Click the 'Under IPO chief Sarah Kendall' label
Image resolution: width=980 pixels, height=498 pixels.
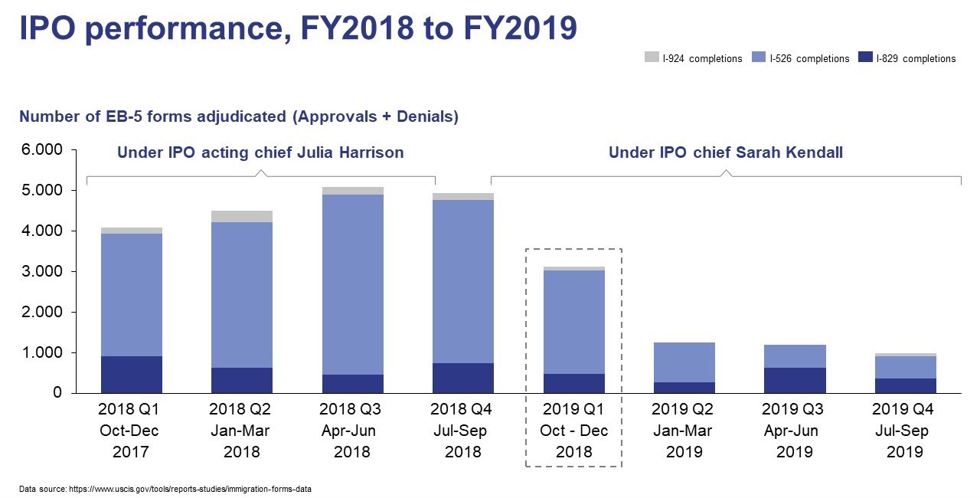point(725,152)
